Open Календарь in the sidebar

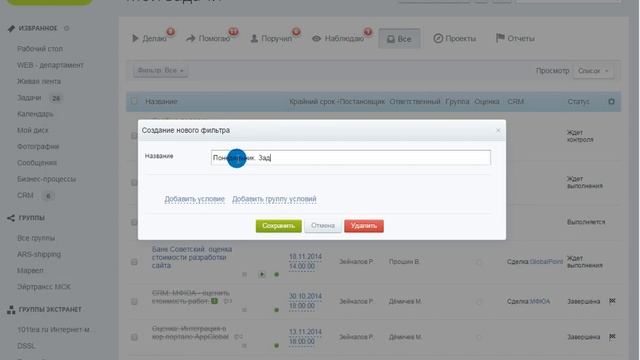[35, 114]
